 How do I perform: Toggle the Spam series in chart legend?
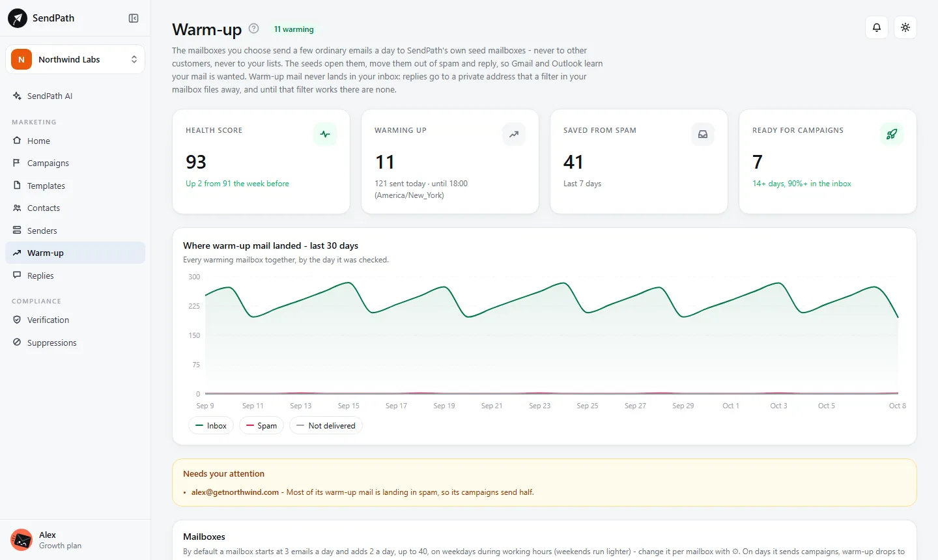point(262,426)
